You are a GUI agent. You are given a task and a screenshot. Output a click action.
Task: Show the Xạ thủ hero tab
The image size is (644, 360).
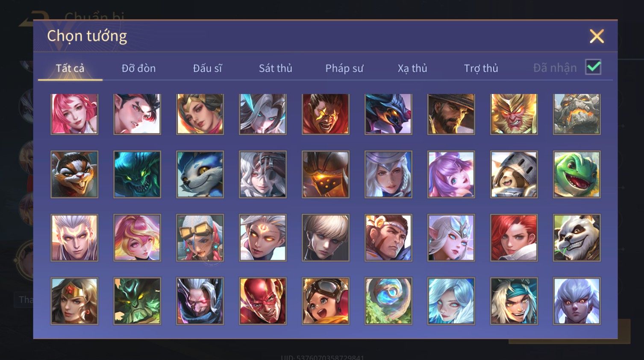click(412, 68)
